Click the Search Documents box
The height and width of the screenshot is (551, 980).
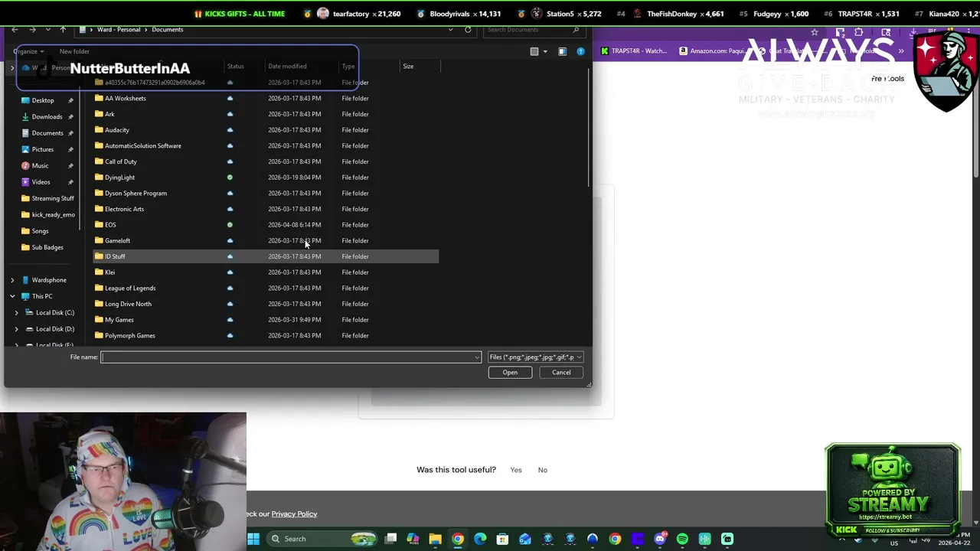click(x=534, y=30)
